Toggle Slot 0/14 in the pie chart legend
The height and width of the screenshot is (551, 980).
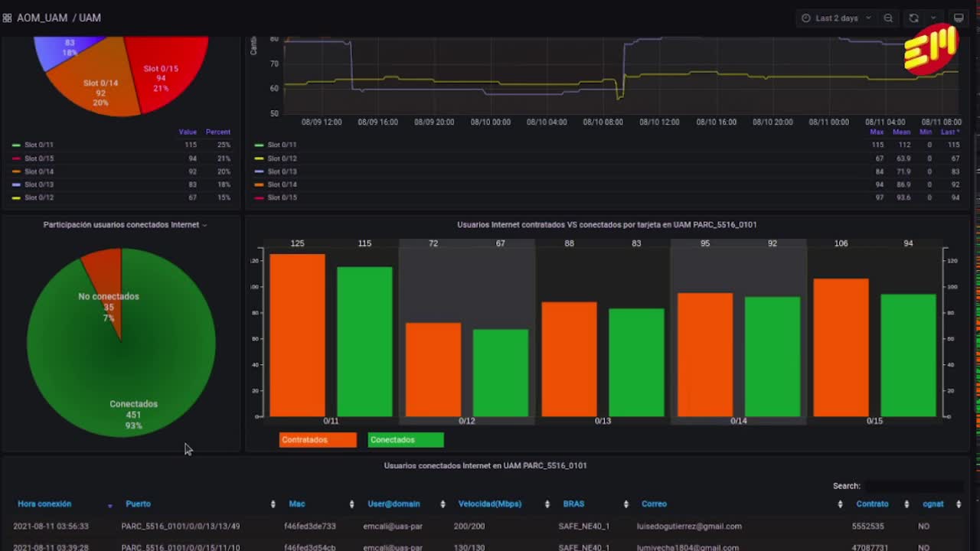(38, 171)
